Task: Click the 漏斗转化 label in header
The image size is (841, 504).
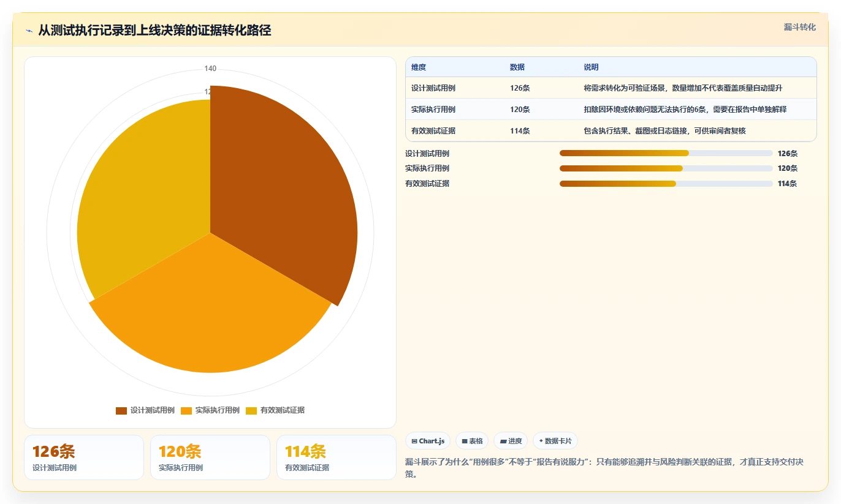Action: click(x=799, y=27)
